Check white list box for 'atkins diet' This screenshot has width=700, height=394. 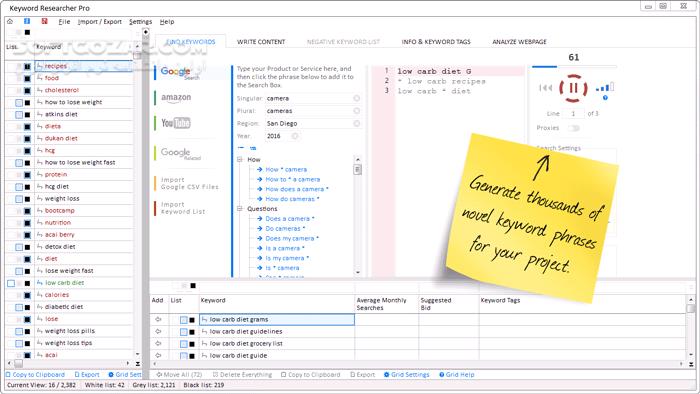point(19,115)
